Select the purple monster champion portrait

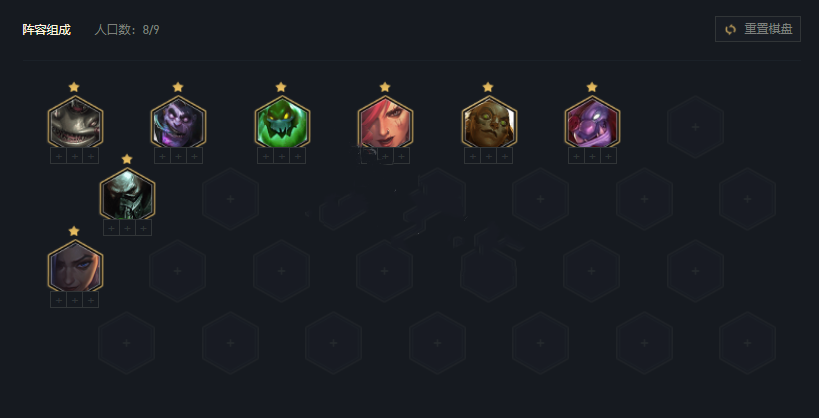pyautogui.click(x=592, y=122)
